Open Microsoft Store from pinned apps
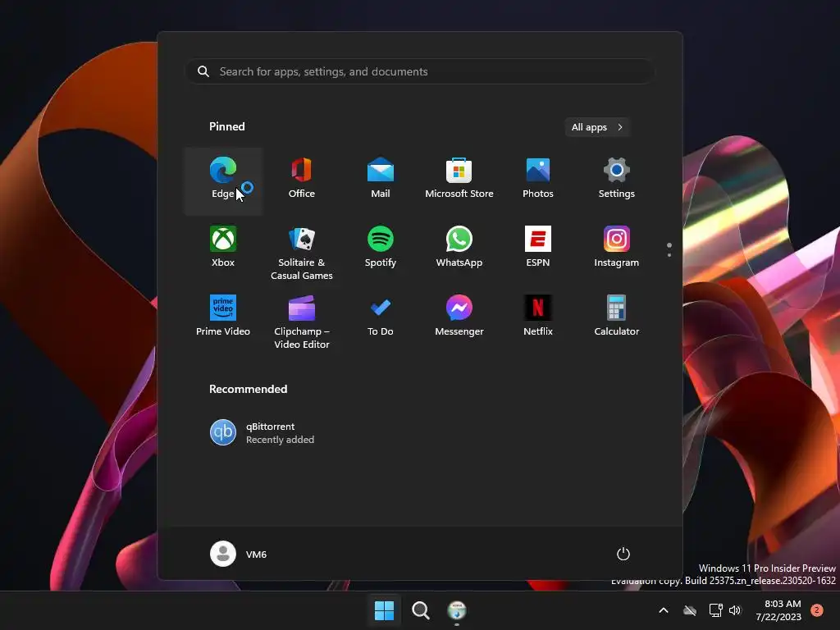The height and width of the screenshot is (630, 840). point(459,181)
